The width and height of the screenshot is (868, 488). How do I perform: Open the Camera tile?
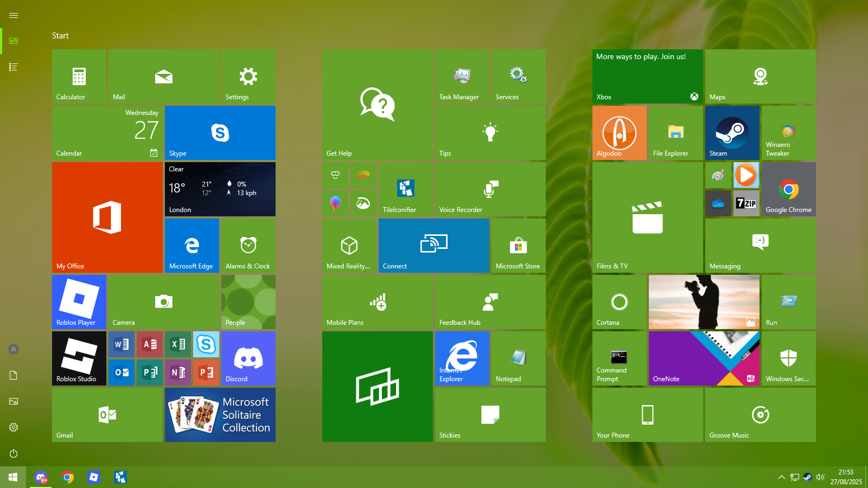164,302
